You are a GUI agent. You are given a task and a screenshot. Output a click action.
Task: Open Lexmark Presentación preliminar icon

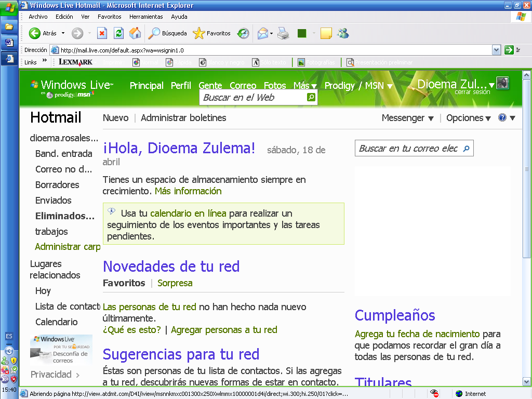tap(350, 62)
